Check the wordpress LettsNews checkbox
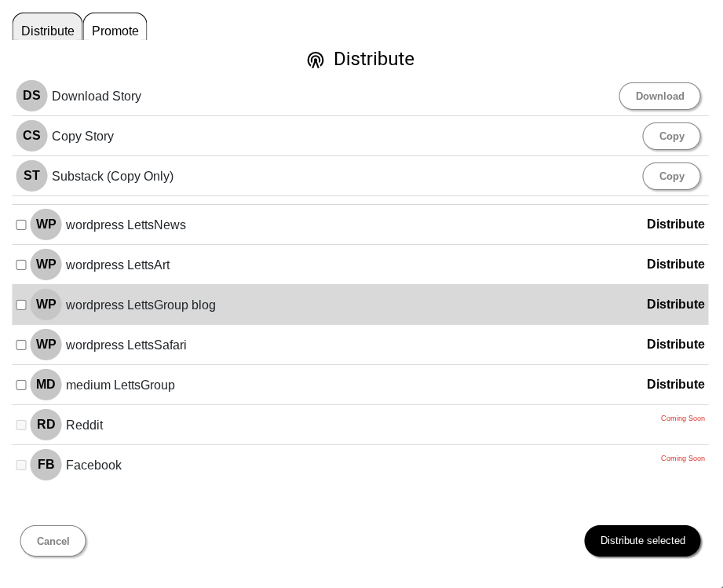 [21, 225]
